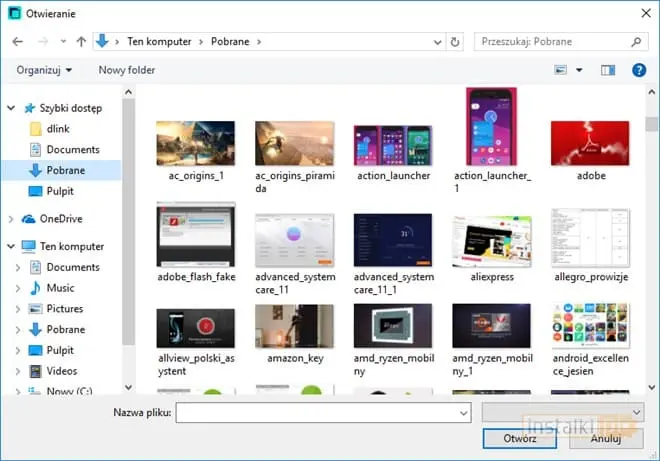This screenshot has height=461, width=660.
Task: Open the view options dropdown arrow
Action: click(579, 70)
